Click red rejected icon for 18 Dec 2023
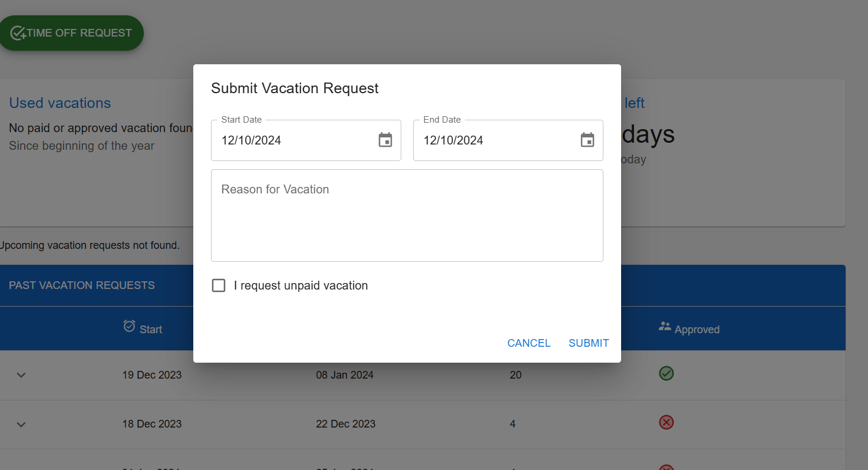The image size is (868, 470). point(666,422)
